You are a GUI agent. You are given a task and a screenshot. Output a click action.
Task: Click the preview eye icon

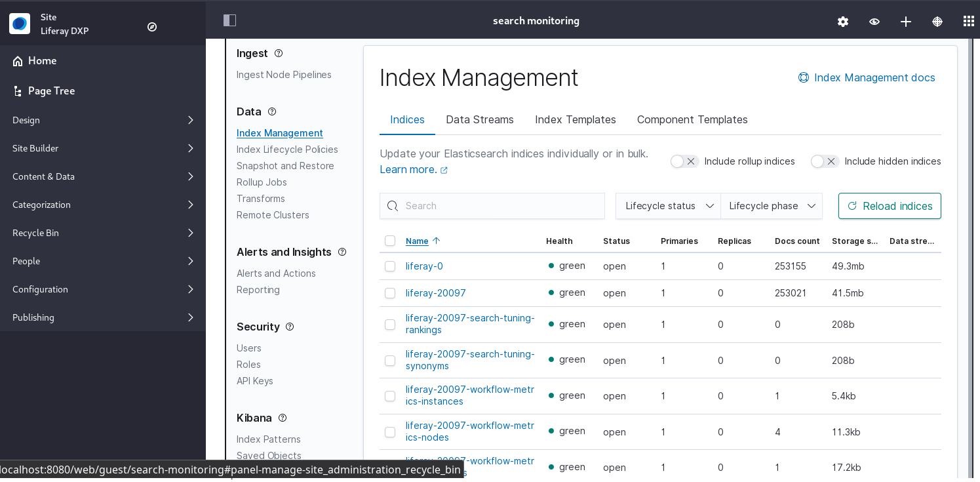[874, 22]
